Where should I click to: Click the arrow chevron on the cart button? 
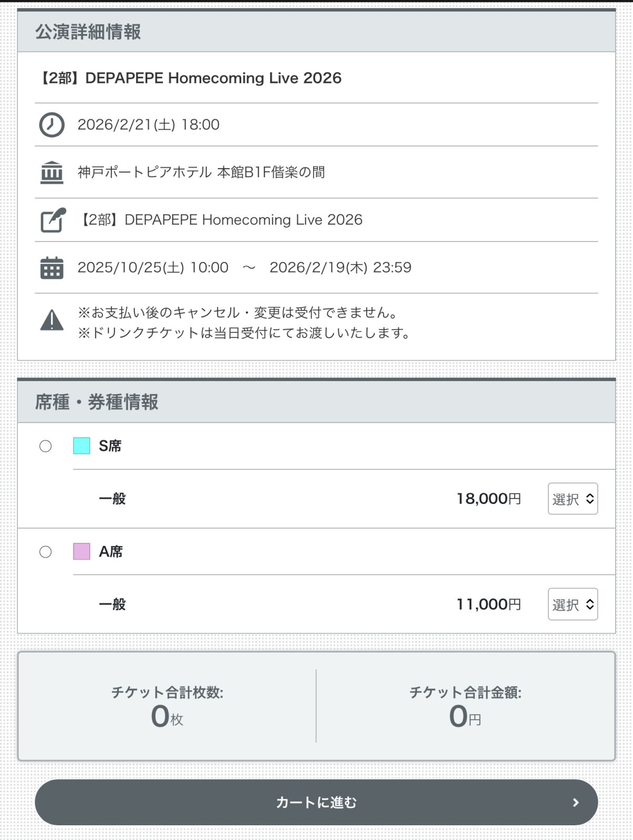(x=576, y=802)
